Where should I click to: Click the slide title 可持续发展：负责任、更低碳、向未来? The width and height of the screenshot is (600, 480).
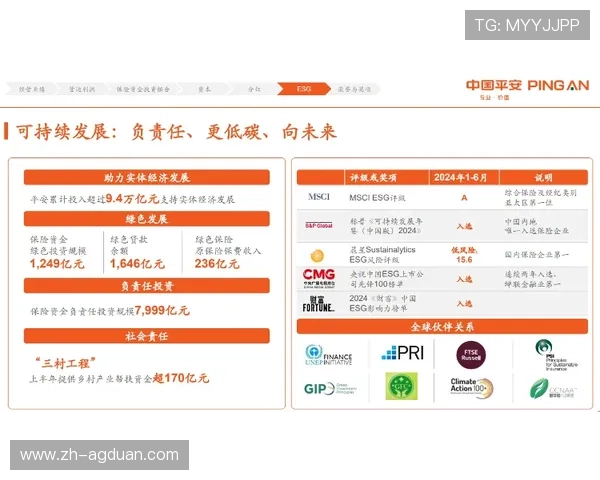(176, 132)
